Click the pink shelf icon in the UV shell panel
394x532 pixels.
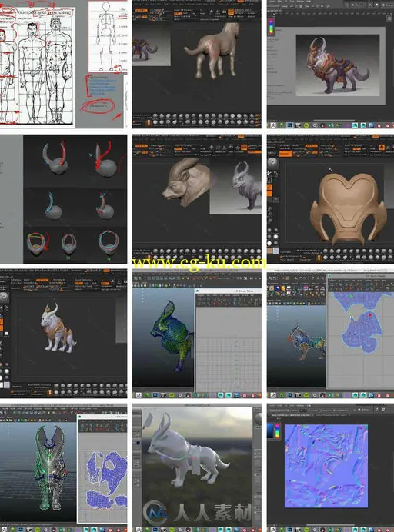(x=306, y=288)
